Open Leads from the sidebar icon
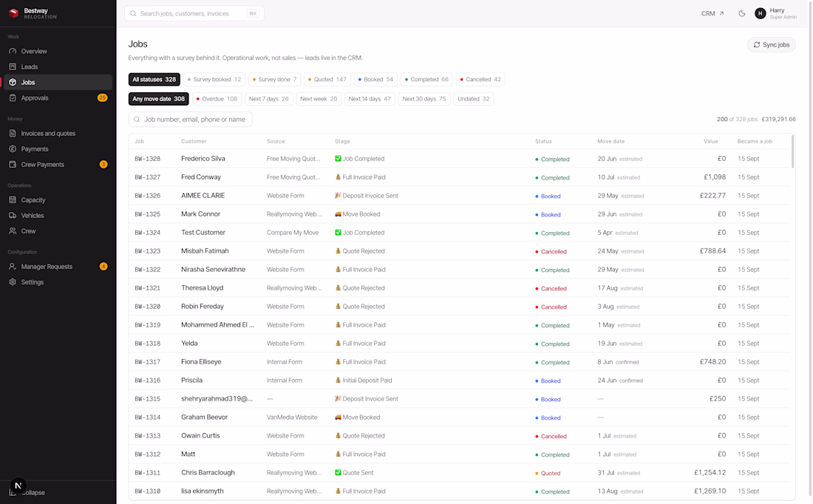The image size is (813, 504). 13,67
